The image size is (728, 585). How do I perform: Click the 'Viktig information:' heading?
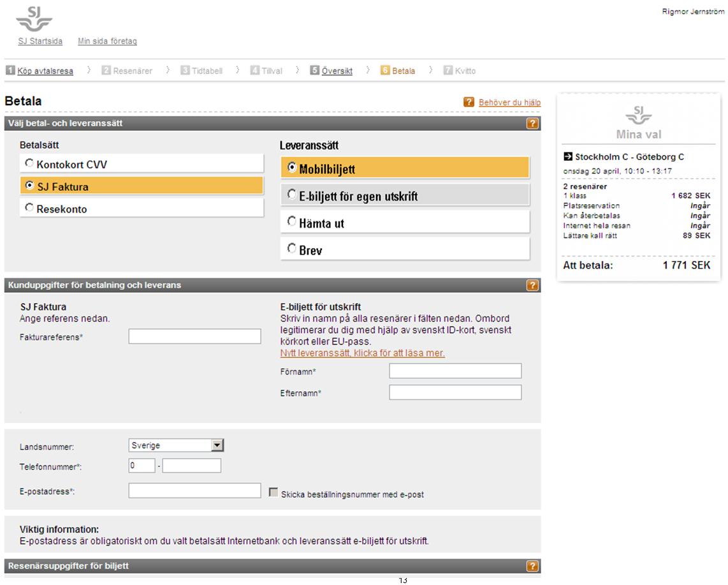[59, 529]
